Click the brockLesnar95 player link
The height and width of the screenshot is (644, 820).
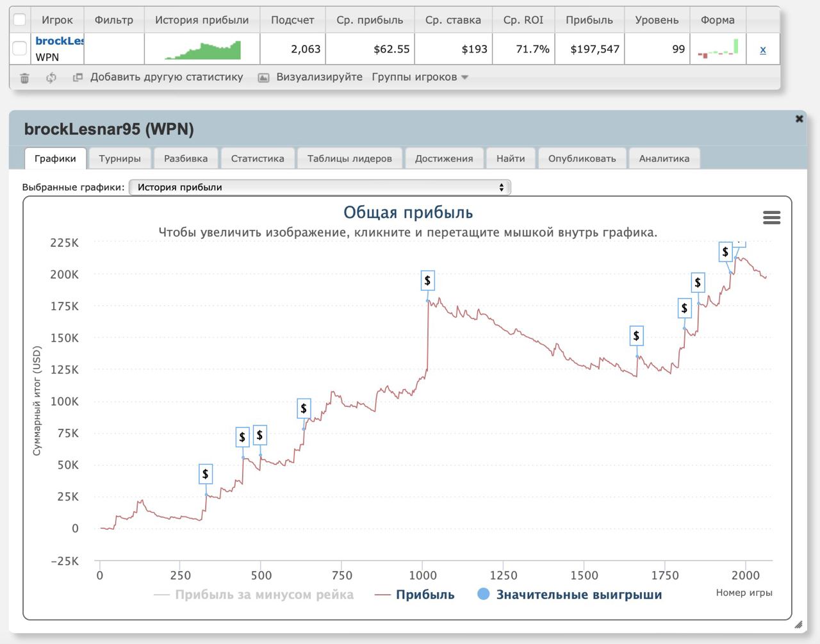pos(60,41)
